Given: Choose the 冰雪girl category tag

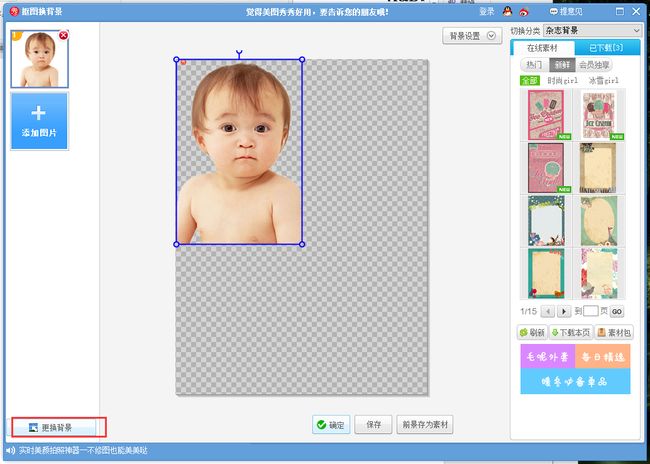Looking at the screenshot, I should (x=604, y=80).
